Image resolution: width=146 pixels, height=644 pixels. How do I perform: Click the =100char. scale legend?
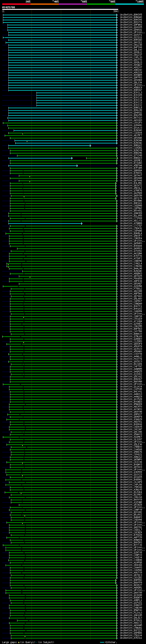coord(109,642)
